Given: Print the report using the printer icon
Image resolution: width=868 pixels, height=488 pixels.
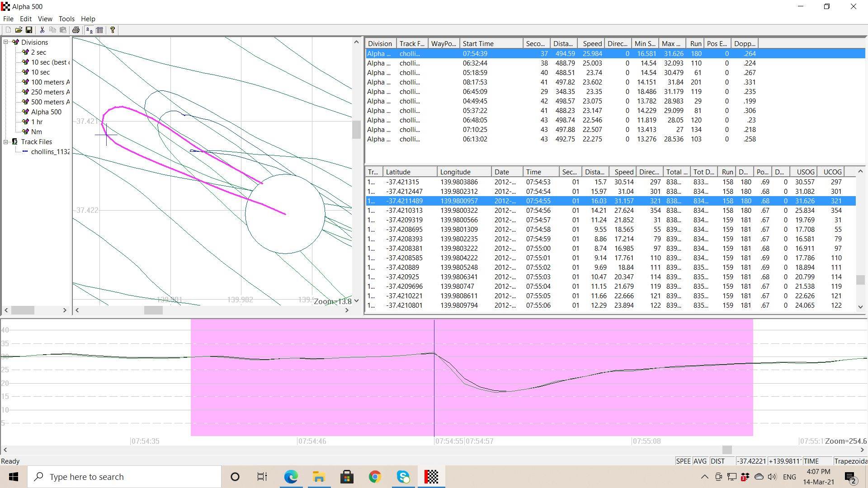Looking at the screenshot, I should coord(76,30).
